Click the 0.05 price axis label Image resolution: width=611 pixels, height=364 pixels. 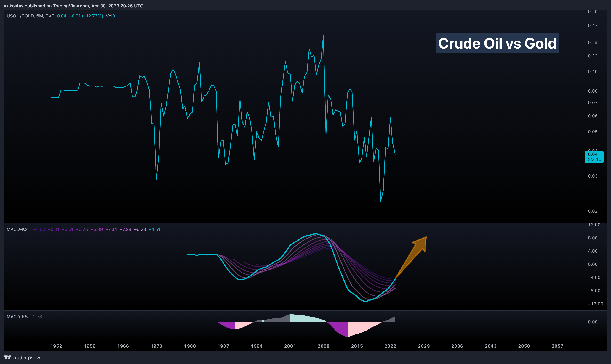tap(593, 132)
